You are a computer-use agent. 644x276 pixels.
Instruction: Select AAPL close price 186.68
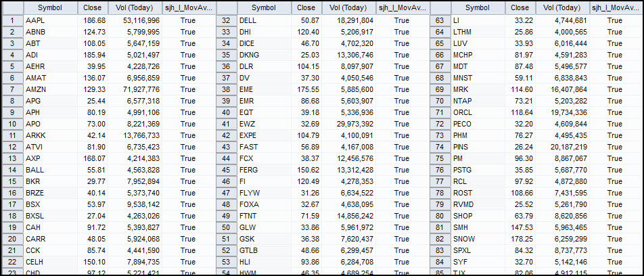coord(93,20)
